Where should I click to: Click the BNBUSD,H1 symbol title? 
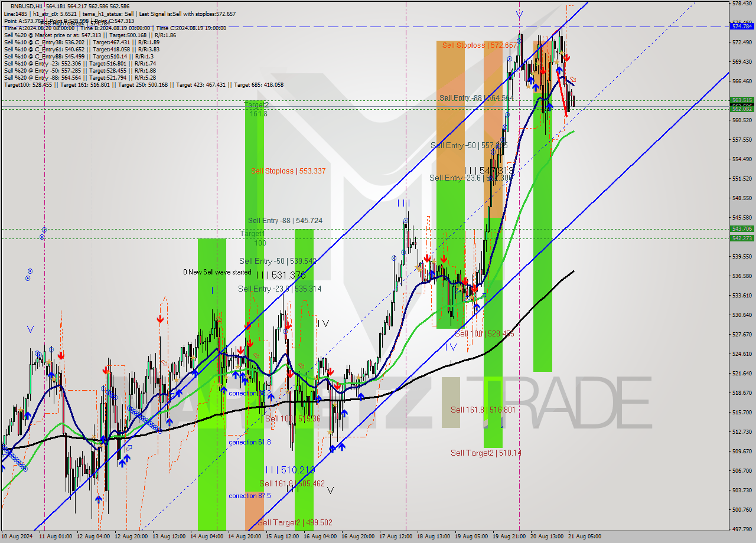27,6
